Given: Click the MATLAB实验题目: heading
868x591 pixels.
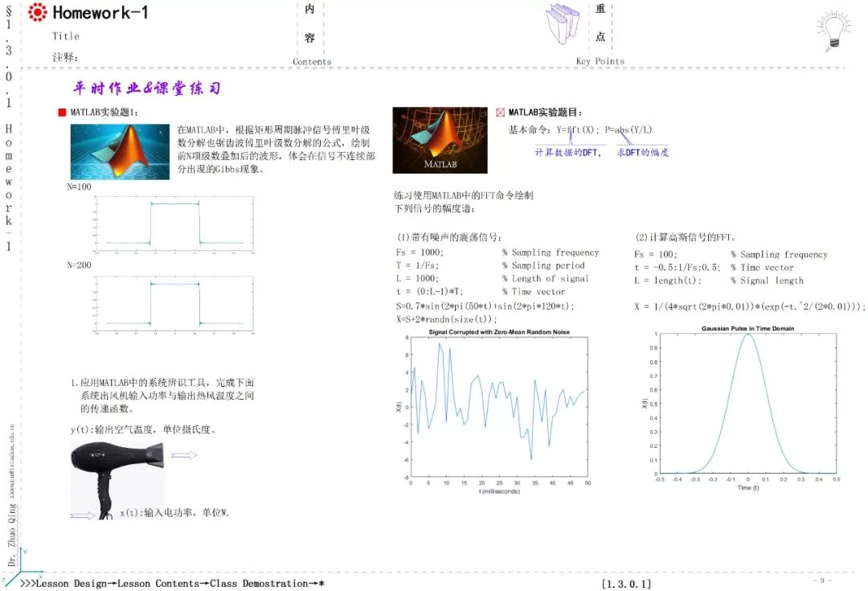Looking at the screenshot, I should (545, 113).
